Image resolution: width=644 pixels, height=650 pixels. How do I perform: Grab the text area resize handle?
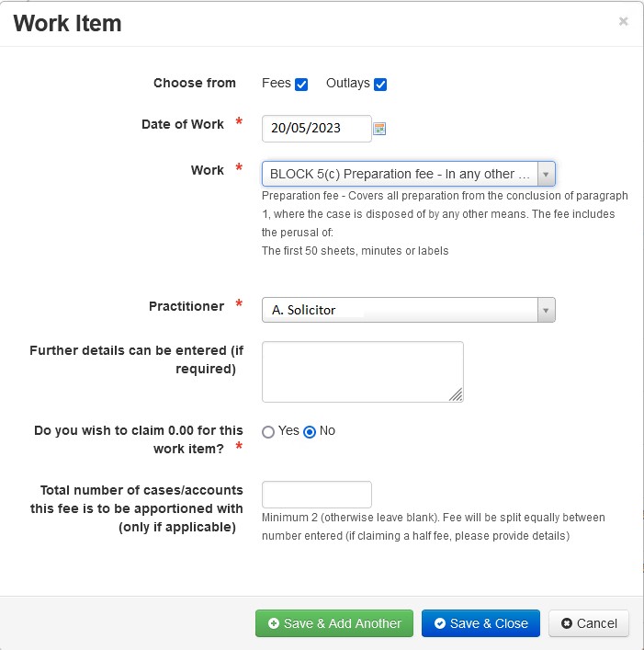coord(456,395)
